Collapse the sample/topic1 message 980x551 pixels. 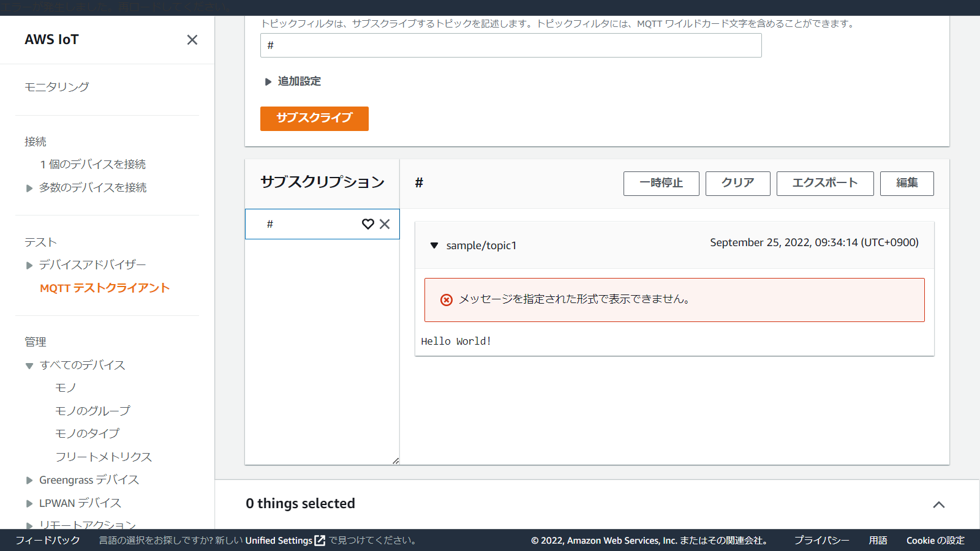tap(434, 246)
